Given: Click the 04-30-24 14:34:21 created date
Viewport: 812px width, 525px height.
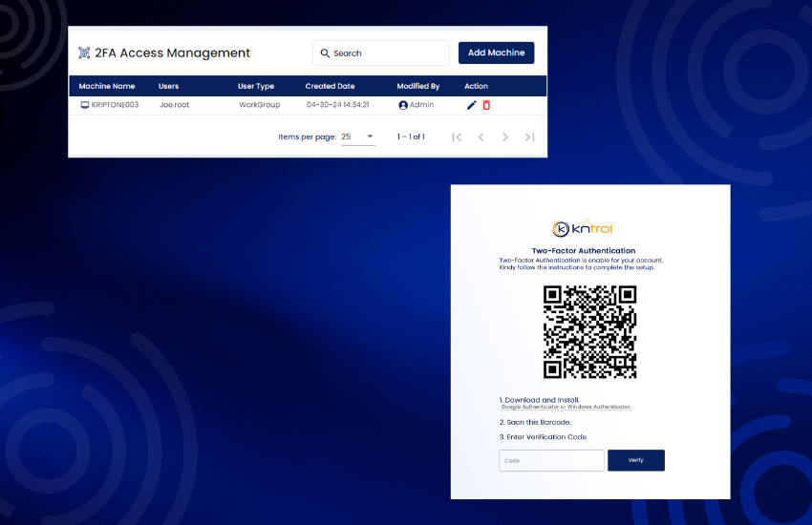Looking at the screenshot, I should 337,105.
